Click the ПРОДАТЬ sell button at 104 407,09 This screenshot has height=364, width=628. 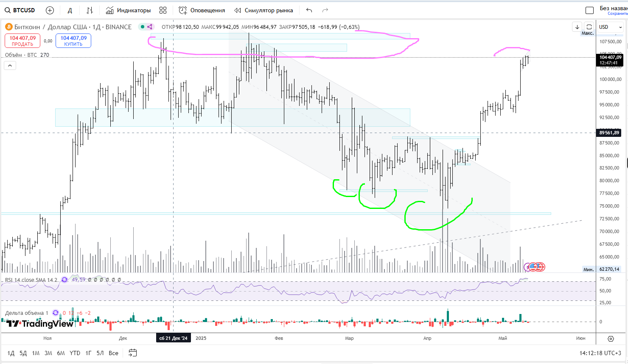(22, 41)
